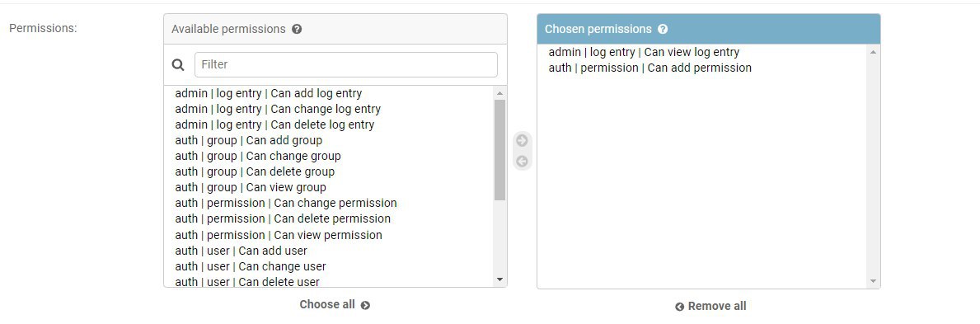This screenshot has height=324, width=980.
Task: Click down arrow of chosen list scrollbar
Action: tap(873, 281)
